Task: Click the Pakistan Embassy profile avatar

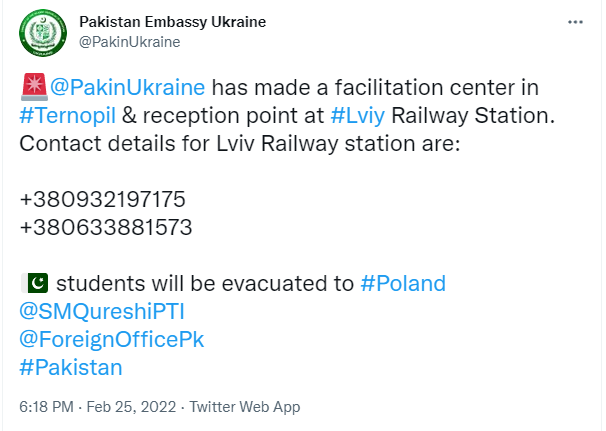Action: pos(42,34)
